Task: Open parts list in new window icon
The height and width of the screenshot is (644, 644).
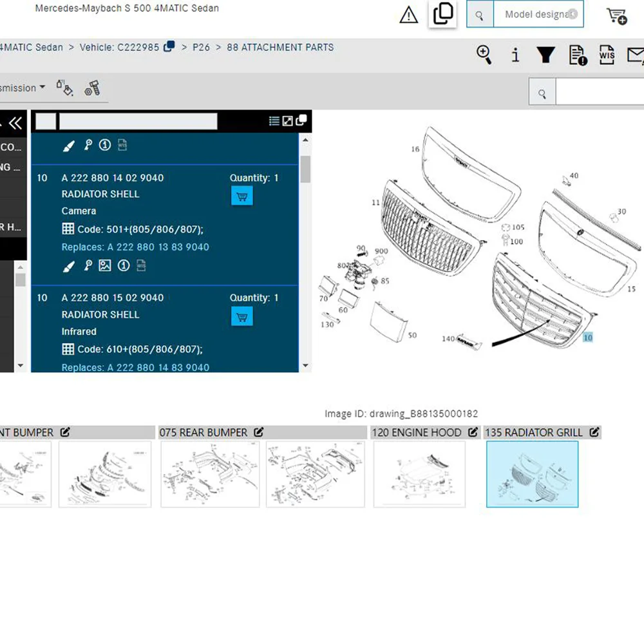Action: pyautogui.click(x=301, y=120)
